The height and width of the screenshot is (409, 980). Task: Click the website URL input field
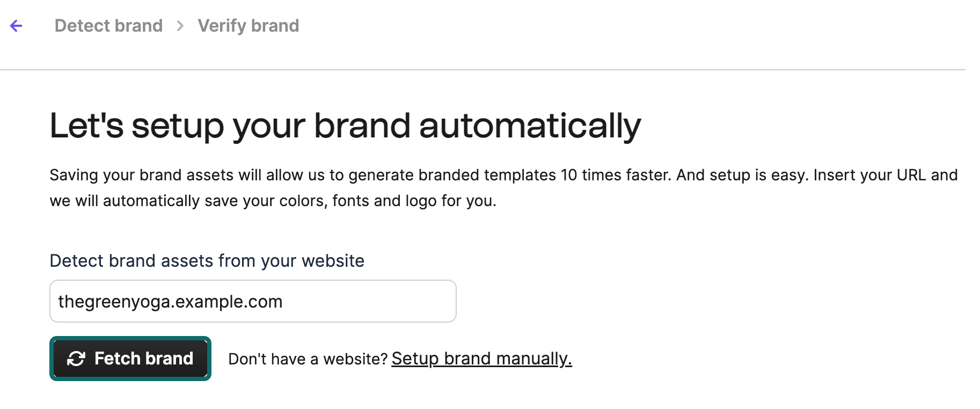[252, 301]
